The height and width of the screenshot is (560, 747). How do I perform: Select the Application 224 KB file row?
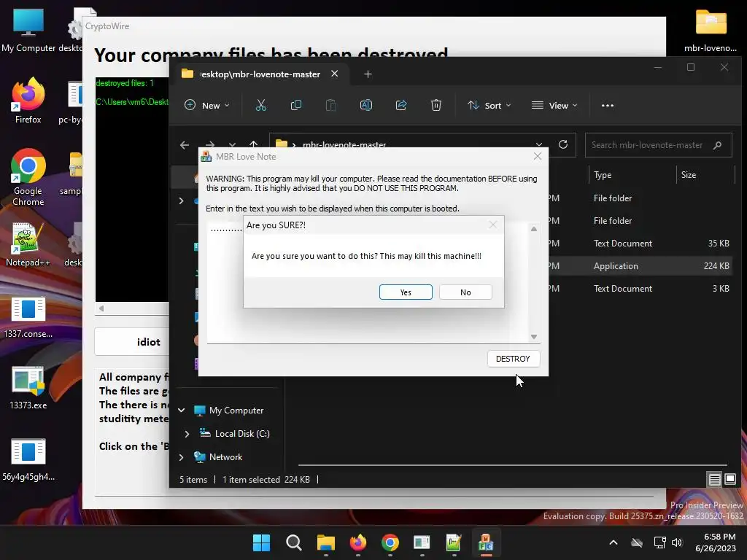pos(642,265)
